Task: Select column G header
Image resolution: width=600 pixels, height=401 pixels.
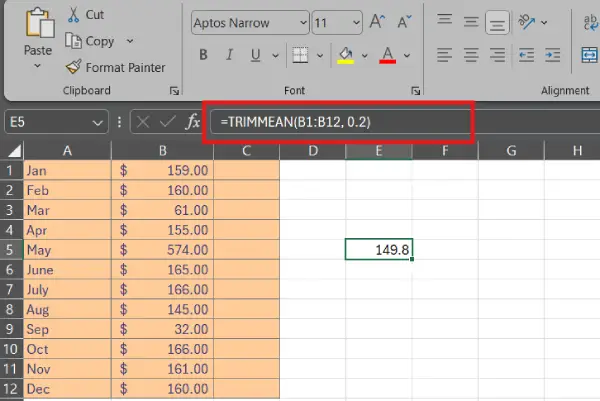Action: [x=511, y=151]
